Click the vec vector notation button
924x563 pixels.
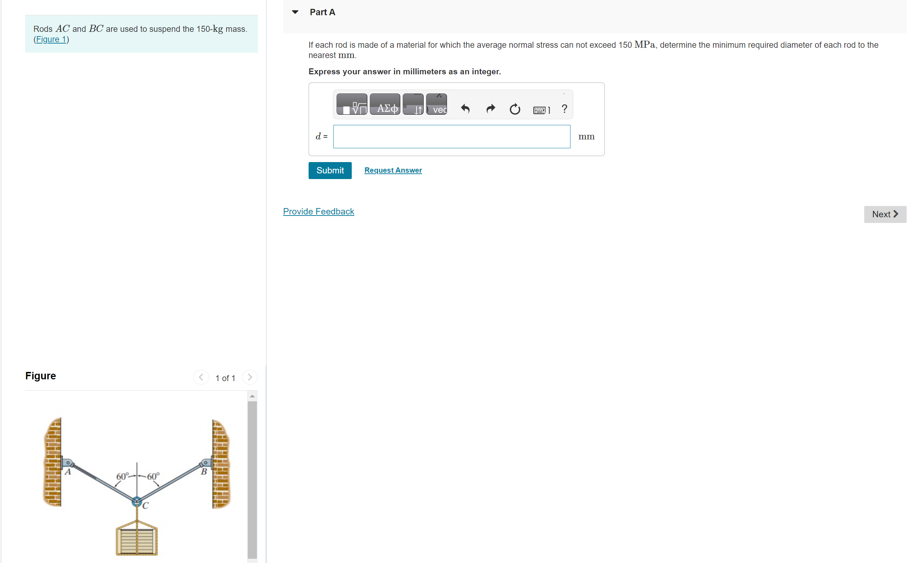click(436, 104)
